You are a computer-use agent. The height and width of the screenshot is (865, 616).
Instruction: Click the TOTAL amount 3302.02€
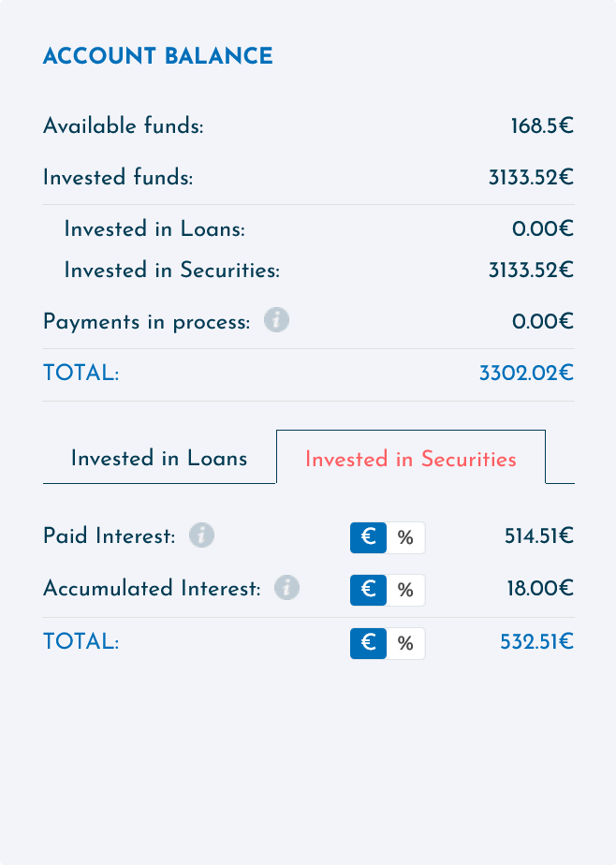530,373
